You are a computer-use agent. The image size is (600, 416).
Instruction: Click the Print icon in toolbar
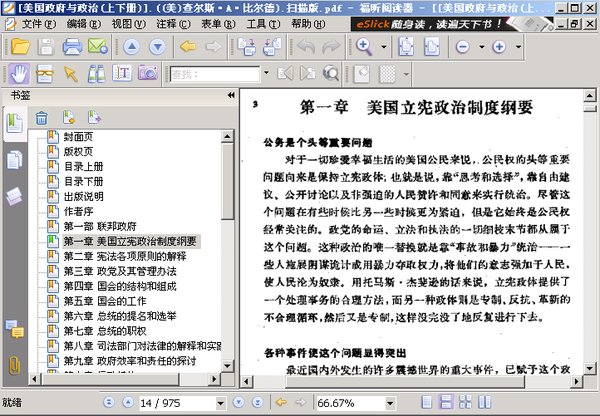point(72,47)
